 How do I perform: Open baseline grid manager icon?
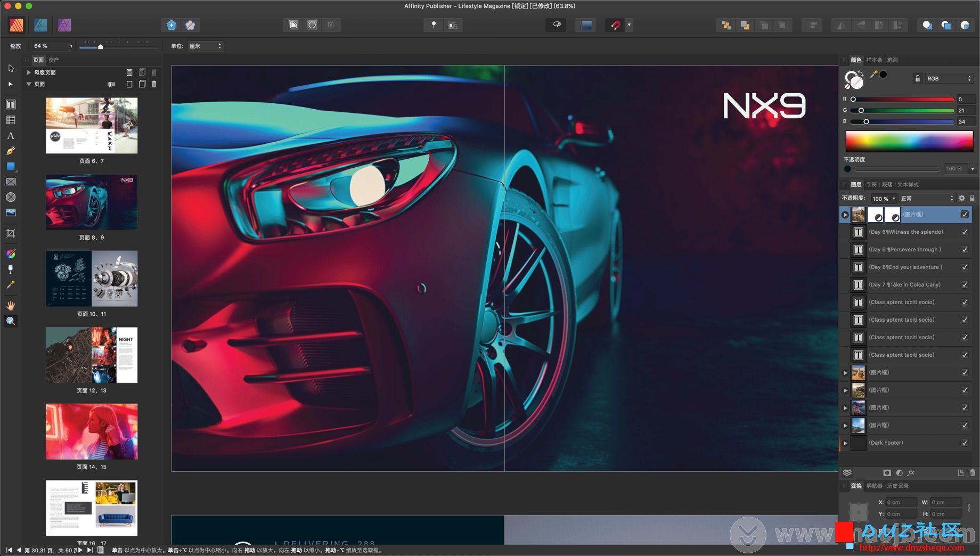coord(586,25)
